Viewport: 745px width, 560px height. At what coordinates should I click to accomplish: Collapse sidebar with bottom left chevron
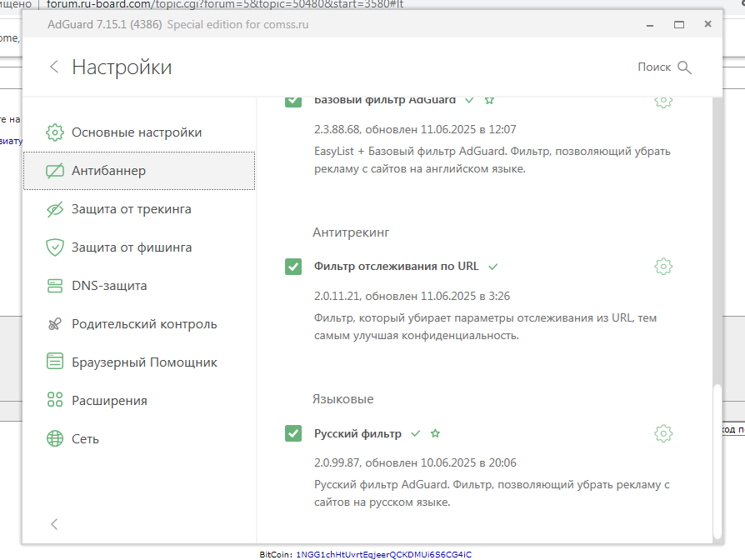coord(54,524)
